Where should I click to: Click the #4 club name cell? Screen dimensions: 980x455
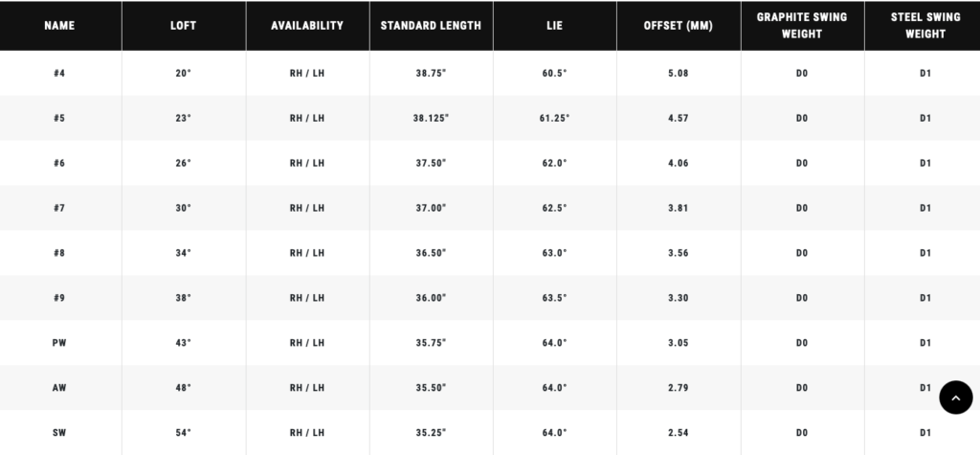[59, 73]
